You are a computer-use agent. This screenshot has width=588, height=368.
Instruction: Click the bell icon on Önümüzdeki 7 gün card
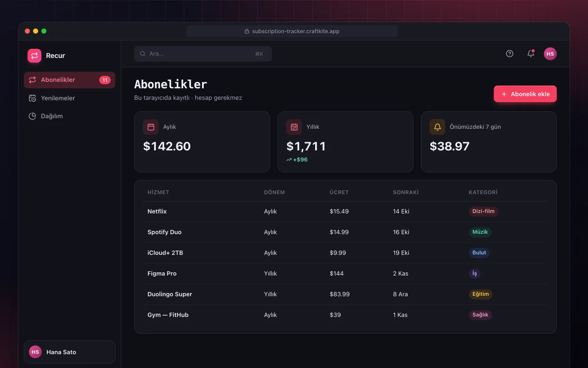tap(437, 127)
